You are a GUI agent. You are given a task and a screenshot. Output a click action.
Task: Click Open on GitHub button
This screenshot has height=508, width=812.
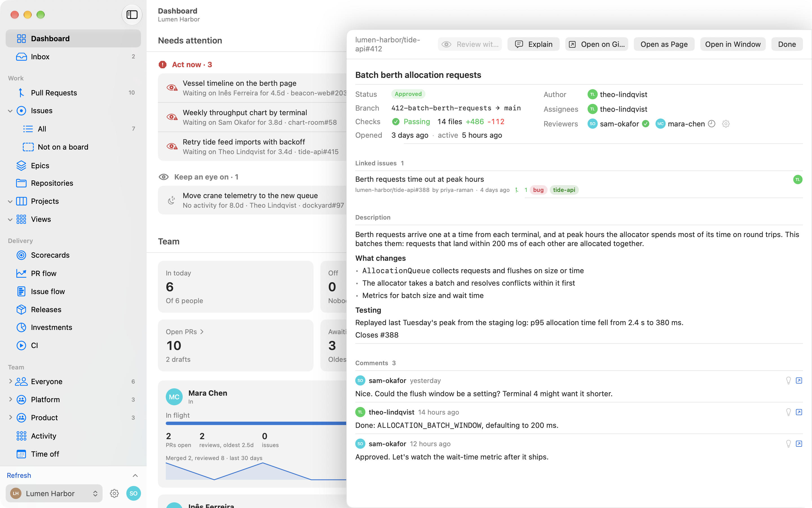[x=597, y=44]
